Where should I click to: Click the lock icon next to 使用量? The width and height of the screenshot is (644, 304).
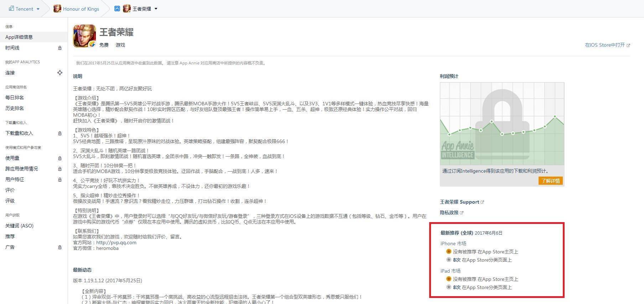coord(60,158)
